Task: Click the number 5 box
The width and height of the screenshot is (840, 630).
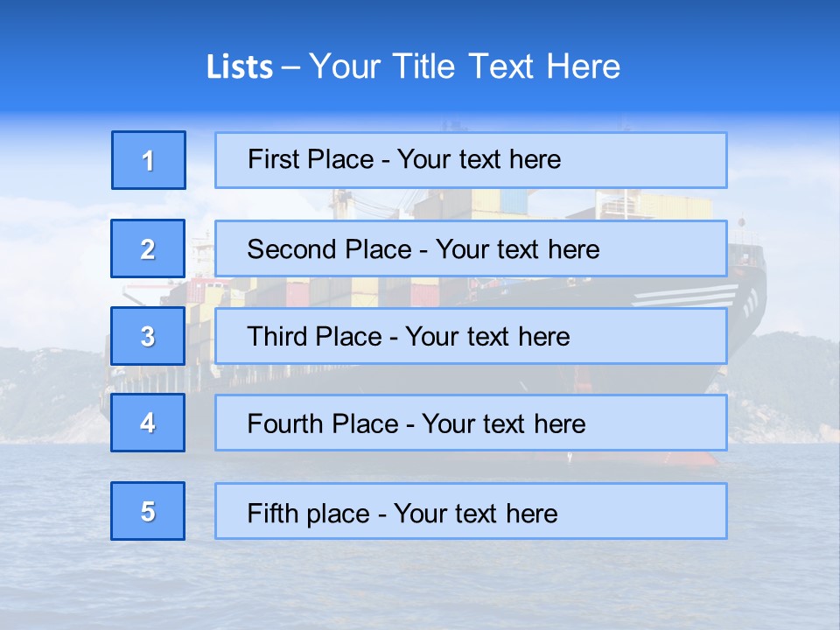Action: tap(148, 511)
